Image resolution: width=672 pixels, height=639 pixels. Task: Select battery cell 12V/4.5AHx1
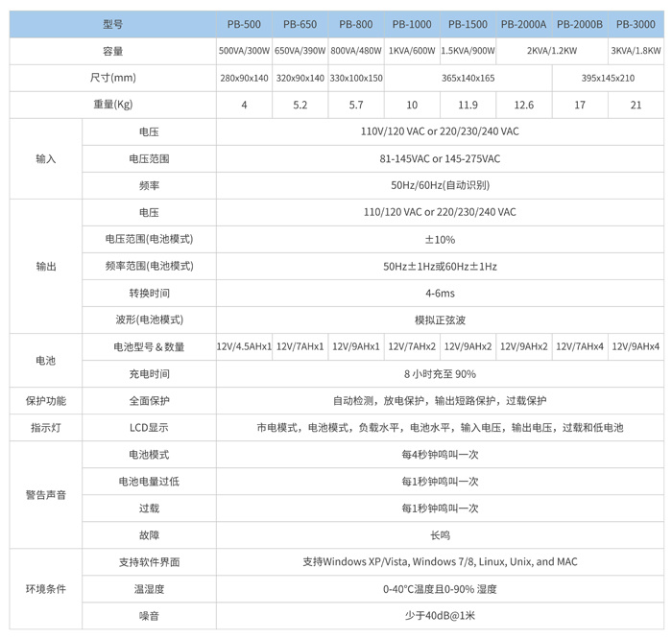tap(244, 346)
